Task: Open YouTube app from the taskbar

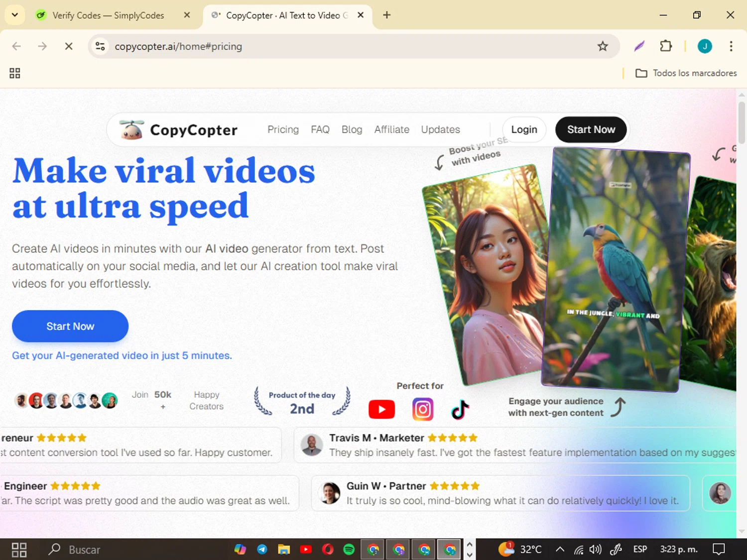Action: click(306, 550)
